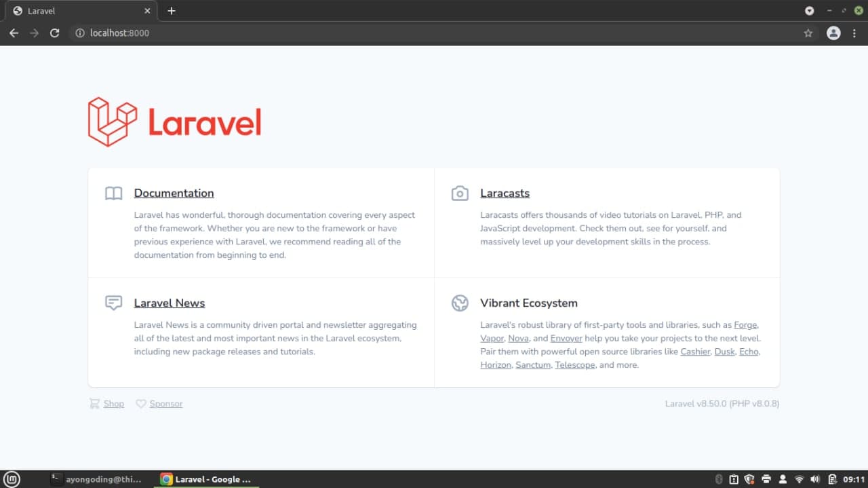Toggle the bookmark star for this page

[x=808, y=33]
